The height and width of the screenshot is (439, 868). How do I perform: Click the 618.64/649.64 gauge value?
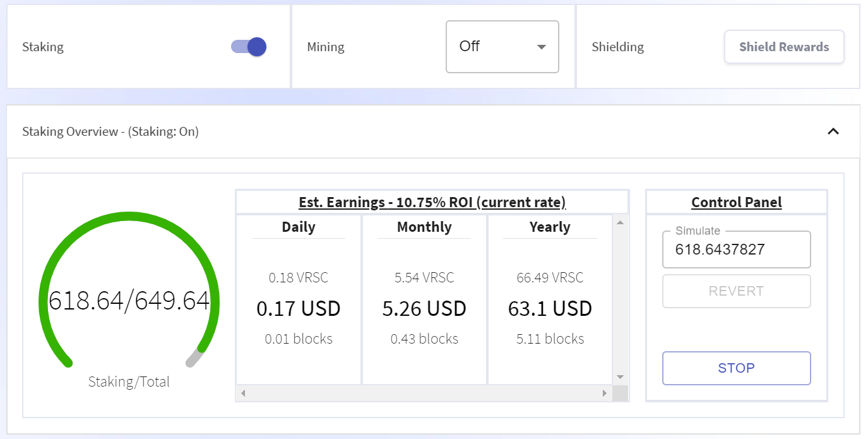(129, 301)
